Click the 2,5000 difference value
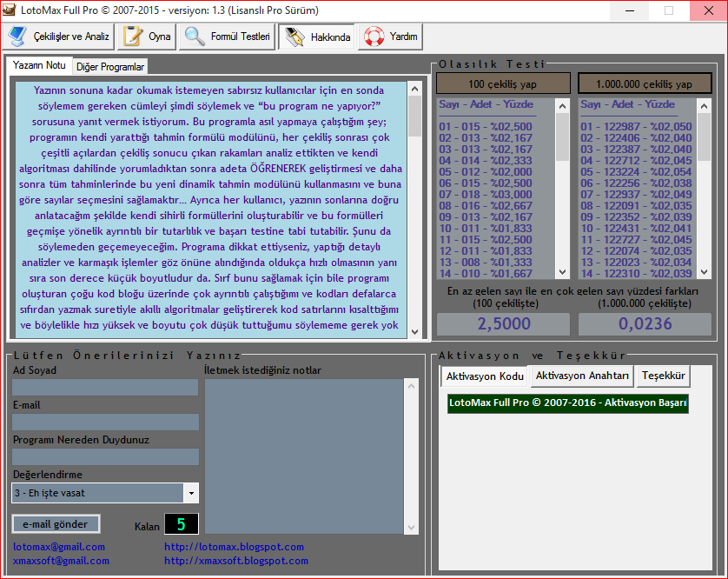Image resolution: width=728 pixels, height=579 pixels. tap(503, 324)
